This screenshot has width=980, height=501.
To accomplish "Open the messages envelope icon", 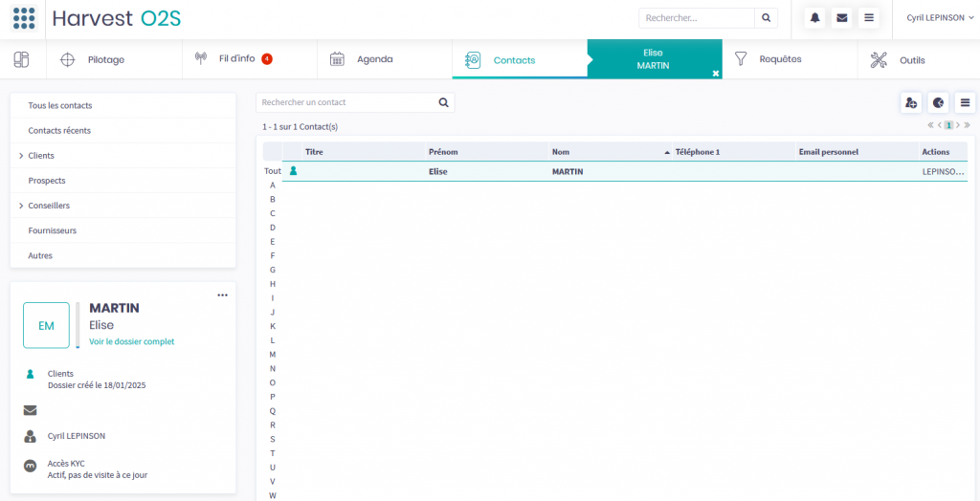I will point(841,17).
